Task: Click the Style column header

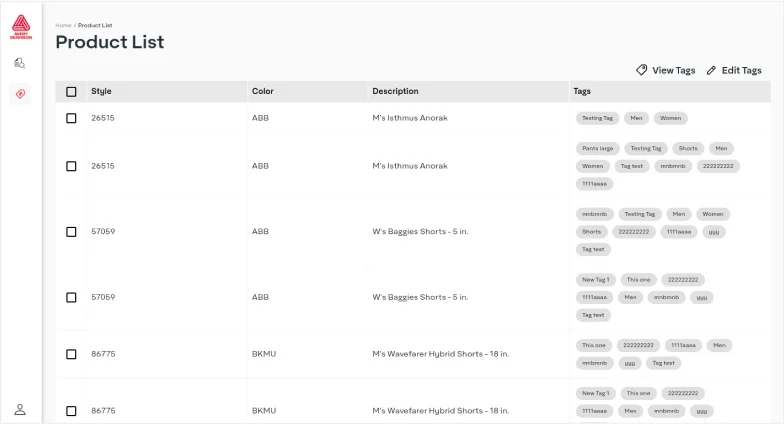Action: pos(101,91)
